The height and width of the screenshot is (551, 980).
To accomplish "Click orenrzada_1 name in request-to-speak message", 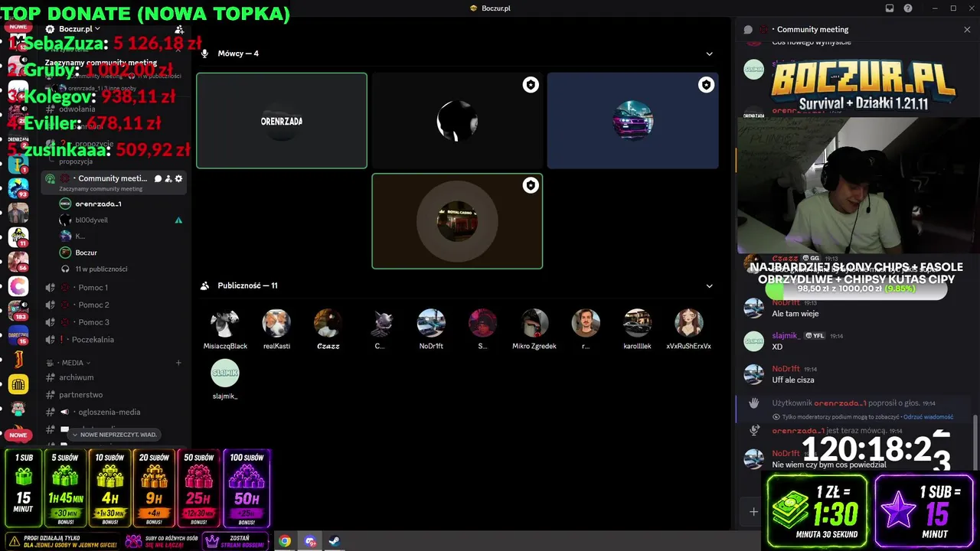I will coord(840,403).
